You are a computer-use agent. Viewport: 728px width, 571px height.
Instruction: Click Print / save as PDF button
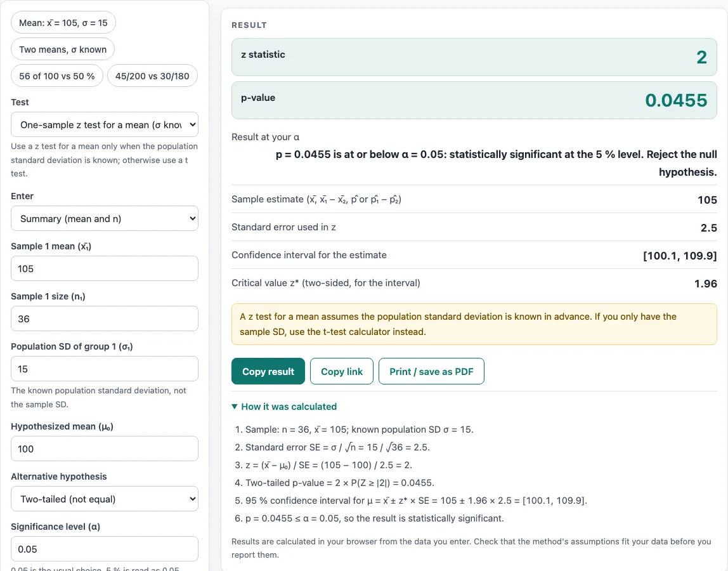tap(431, 371)
